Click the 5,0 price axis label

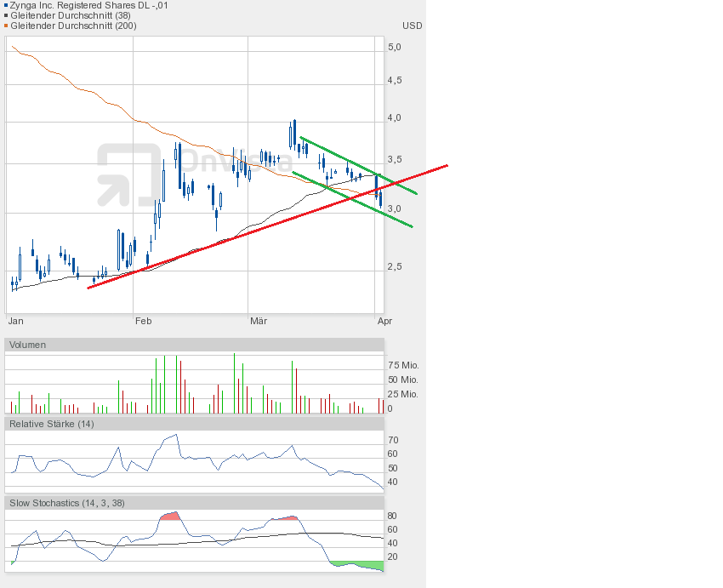[x=395, y=48]
